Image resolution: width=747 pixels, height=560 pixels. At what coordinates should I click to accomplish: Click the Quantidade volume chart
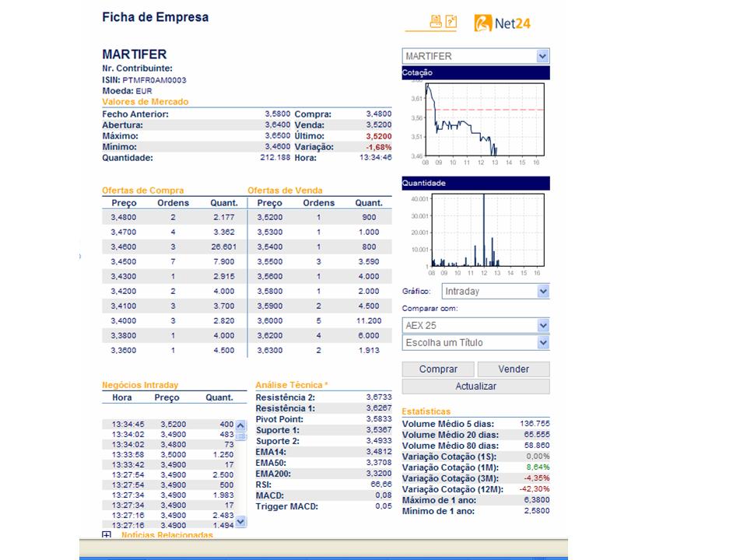click(x=487, y=230)
